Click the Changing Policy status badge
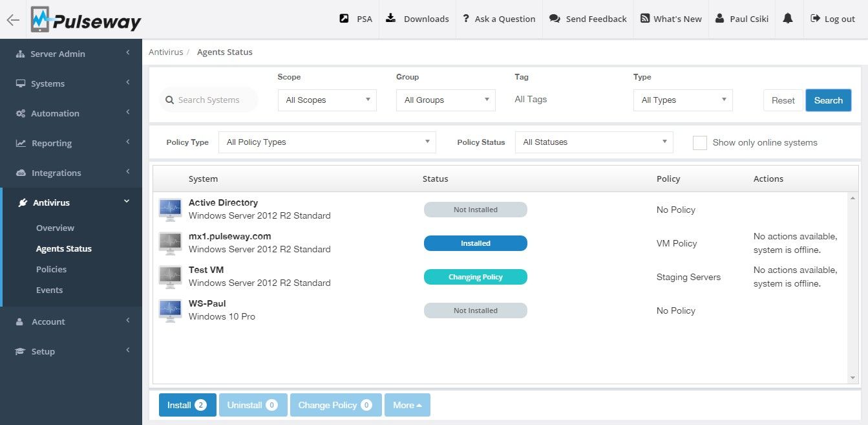The width and height of the screenshot is (868, 425). [x=476, y=277]
